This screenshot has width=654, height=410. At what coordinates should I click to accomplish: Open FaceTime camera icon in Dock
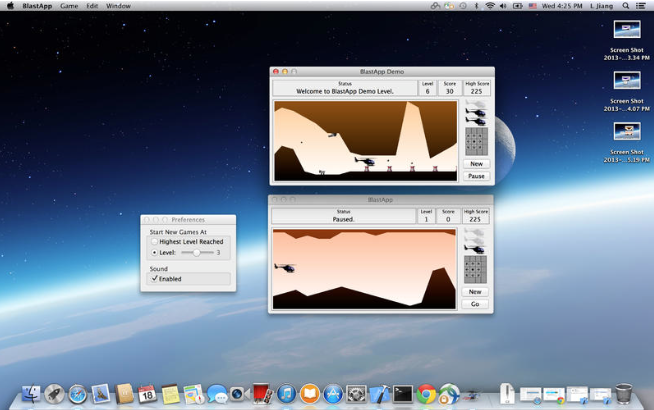click(240, 394)
